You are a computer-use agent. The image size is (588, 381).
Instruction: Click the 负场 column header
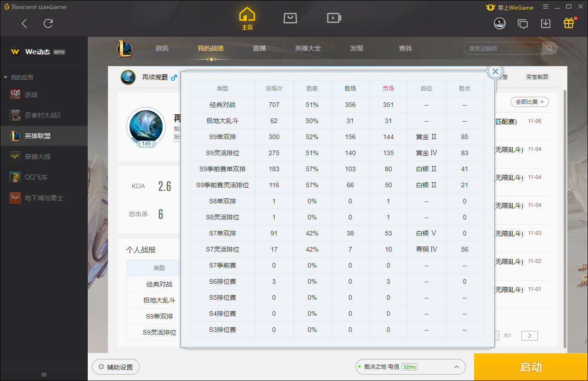tap(388, 89)
